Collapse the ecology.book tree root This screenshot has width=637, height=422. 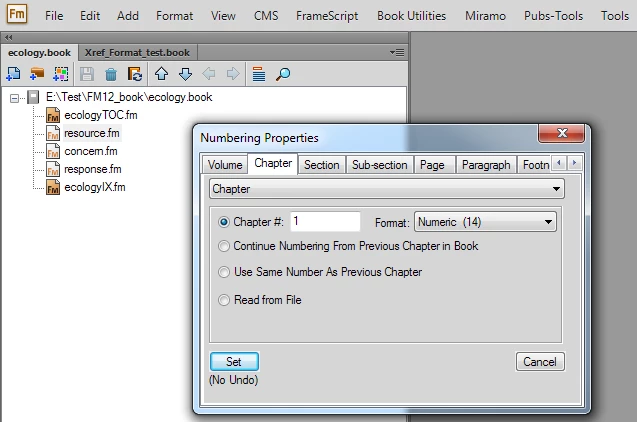[14, 98]
